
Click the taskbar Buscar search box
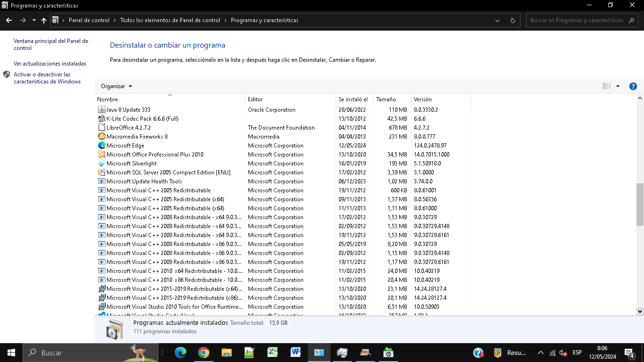(90, 353)
